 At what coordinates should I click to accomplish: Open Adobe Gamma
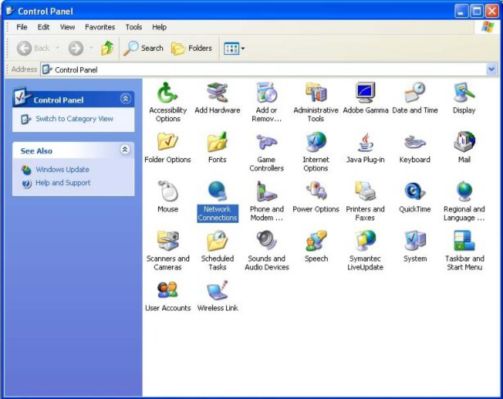[x=365, y=98]
